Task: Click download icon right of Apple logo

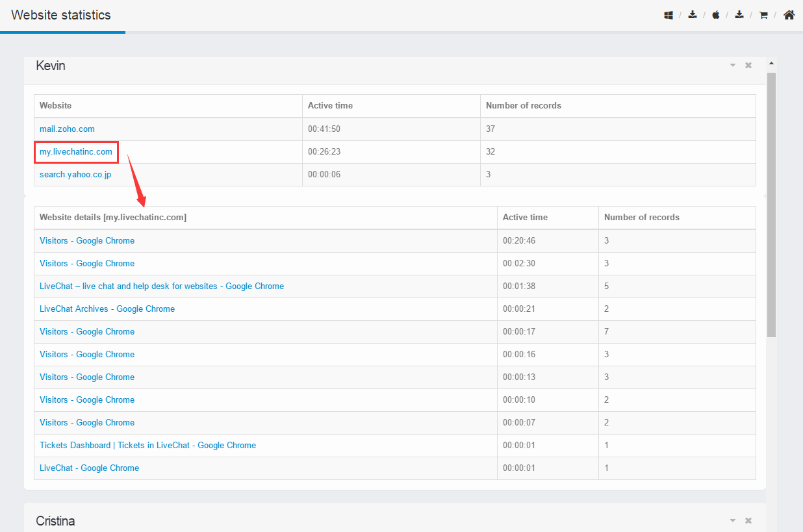Action: (739, 15)
